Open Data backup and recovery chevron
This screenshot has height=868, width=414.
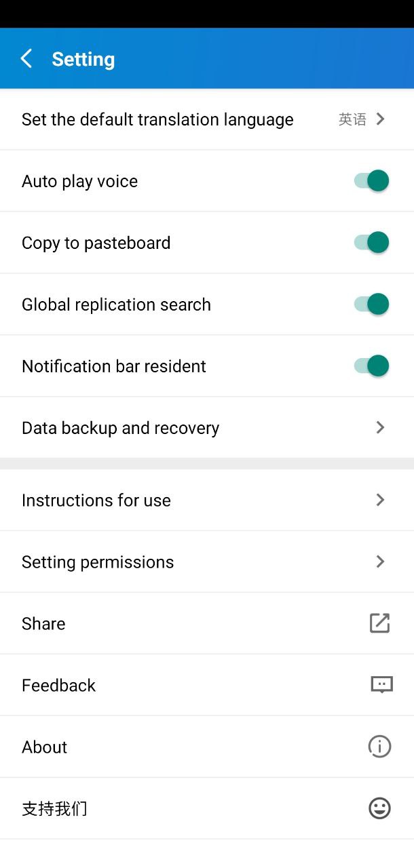[381, 427]
